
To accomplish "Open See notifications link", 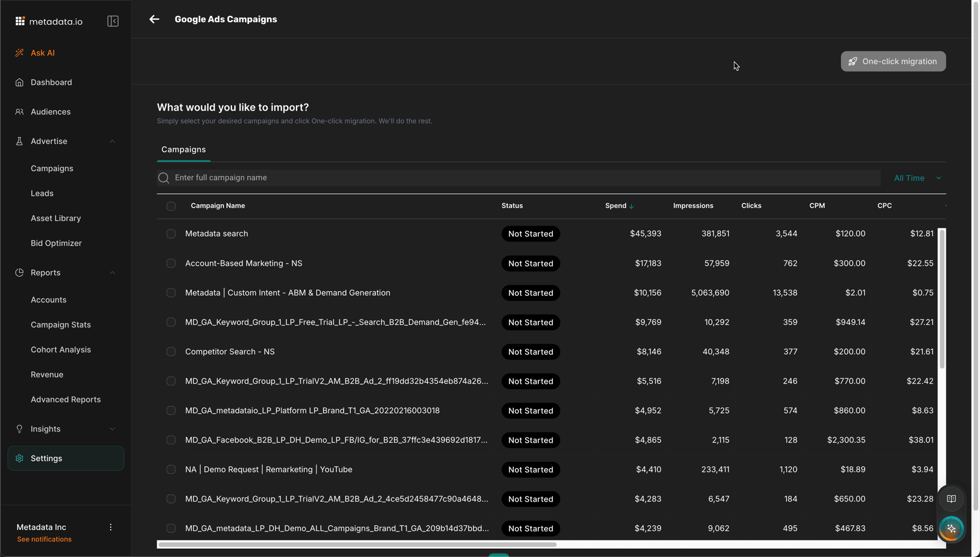I will [x=44, y=539].
